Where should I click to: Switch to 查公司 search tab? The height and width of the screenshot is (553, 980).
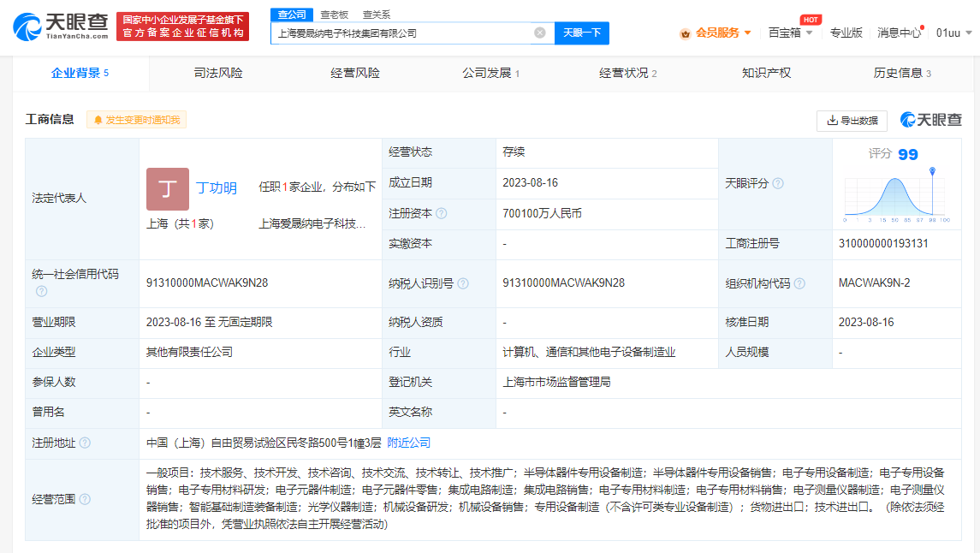coord(292,15)
